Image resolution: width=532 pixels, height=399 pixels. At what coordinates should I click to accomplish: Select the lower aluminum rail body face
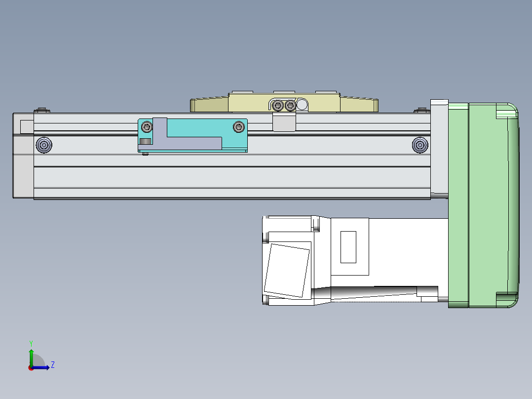(x=232, y=177)
